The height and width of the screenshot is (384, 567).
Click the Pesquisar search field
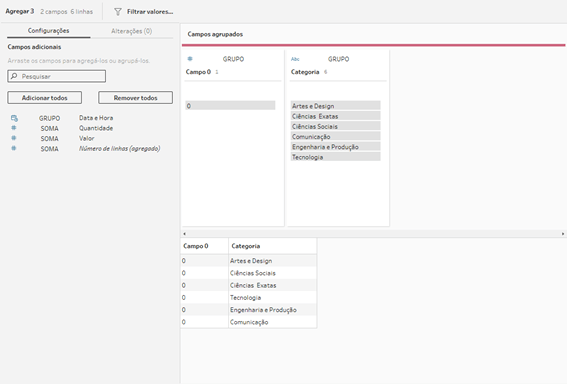(x=56, y=76)
